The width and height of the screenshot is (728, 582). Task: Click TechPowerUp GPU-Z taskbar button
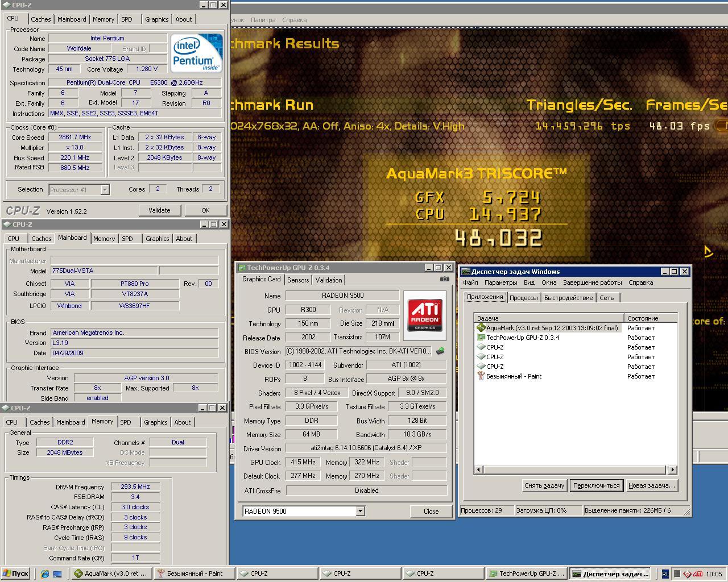coord(527,573)
